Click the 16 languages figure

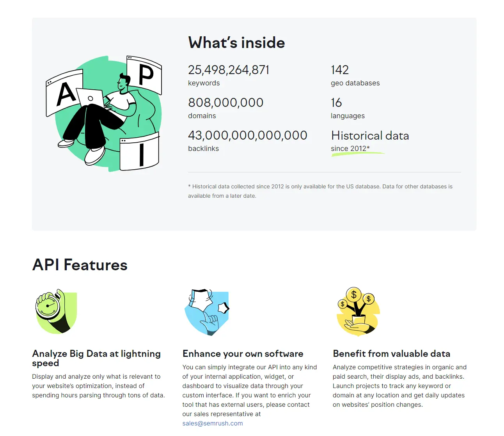(336, 103)
